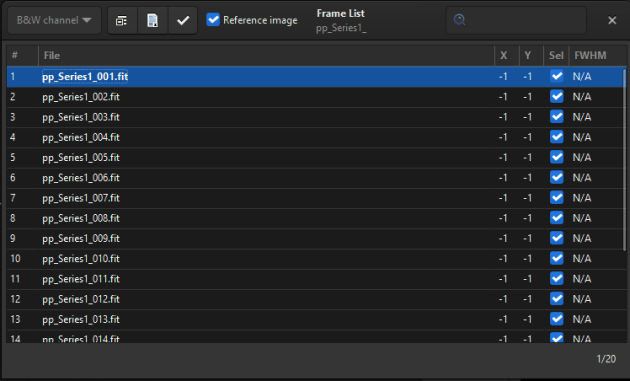630x381 pixels.
Task: Click the export frame list document icon
Action: coord(153,20)
